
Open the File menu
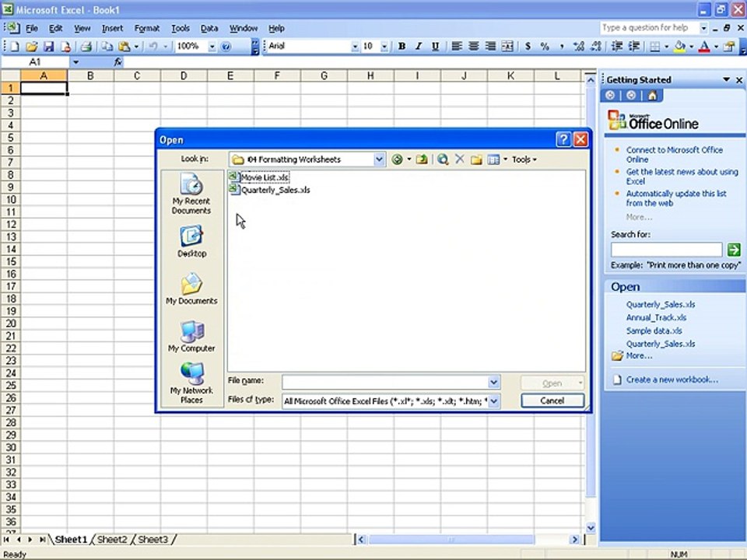[x=31, y=28]
